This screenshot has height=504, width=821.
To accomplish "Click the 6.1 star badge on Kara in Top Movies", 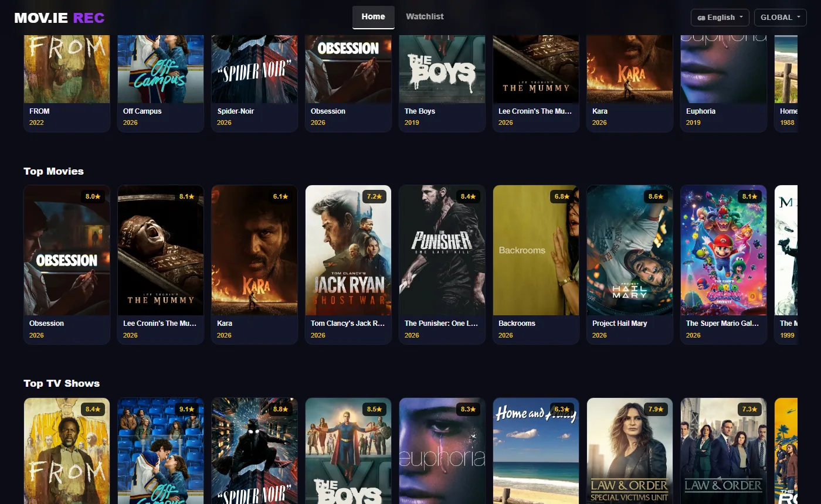I will pos(280,196).
